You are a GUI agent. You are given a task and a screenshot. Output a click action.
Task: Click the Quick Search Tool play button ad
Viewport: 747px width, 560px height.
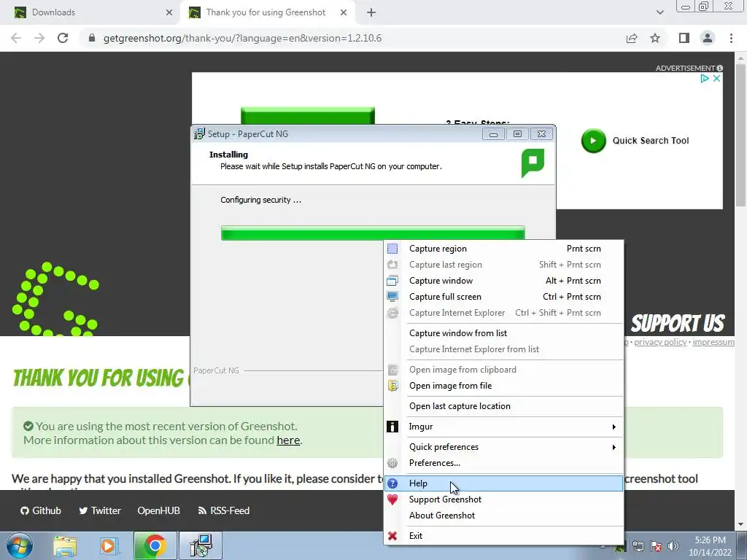[x=594, y=141]
